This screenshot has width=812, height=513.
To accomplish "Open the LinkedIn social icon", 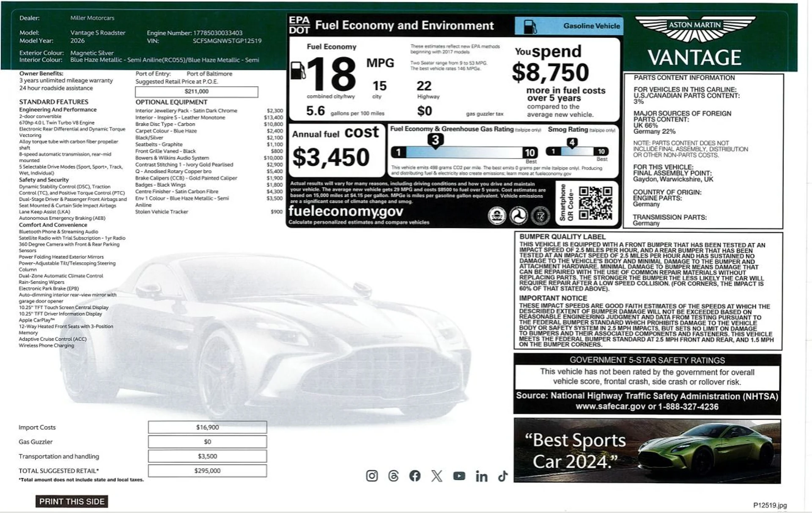I will click(x=481, y=476).
